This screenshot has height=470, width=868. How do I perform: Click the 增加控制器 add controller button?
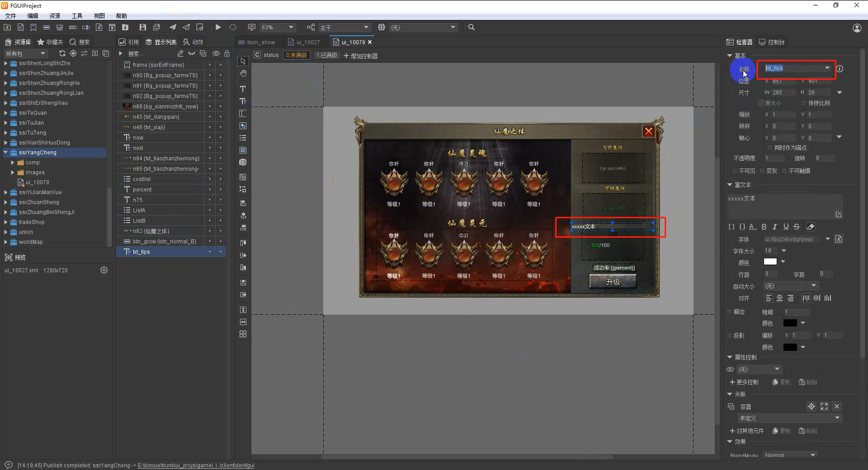coord(361,56)
